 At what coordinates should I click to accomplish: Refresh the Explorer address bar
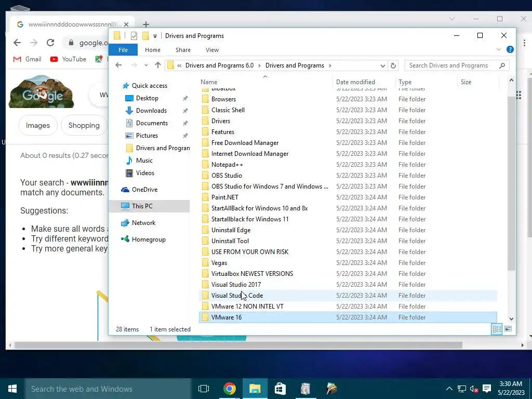(x=393, y=65)
